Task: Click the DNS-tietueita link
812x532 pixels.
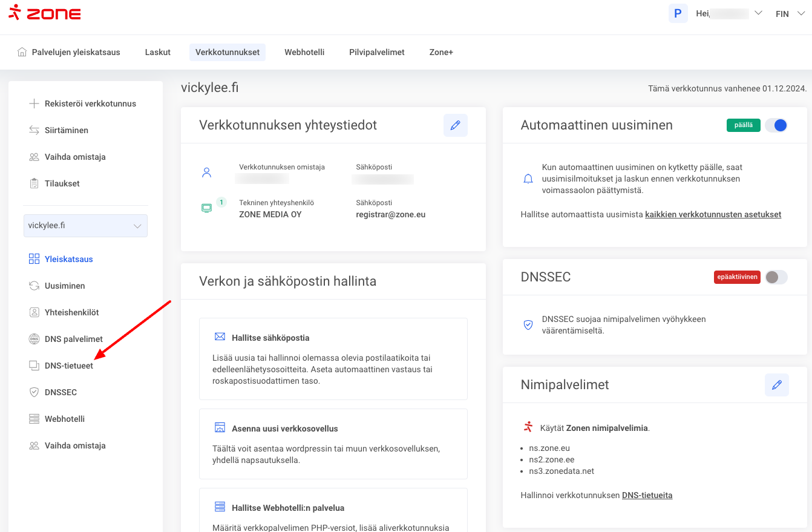Action: pyautogui.click(x=647, y=495)
